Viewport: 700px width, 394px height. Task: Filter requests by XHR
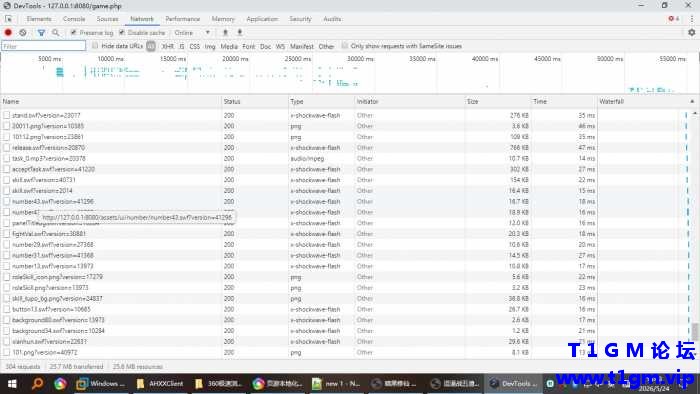(x=168, y=46)
